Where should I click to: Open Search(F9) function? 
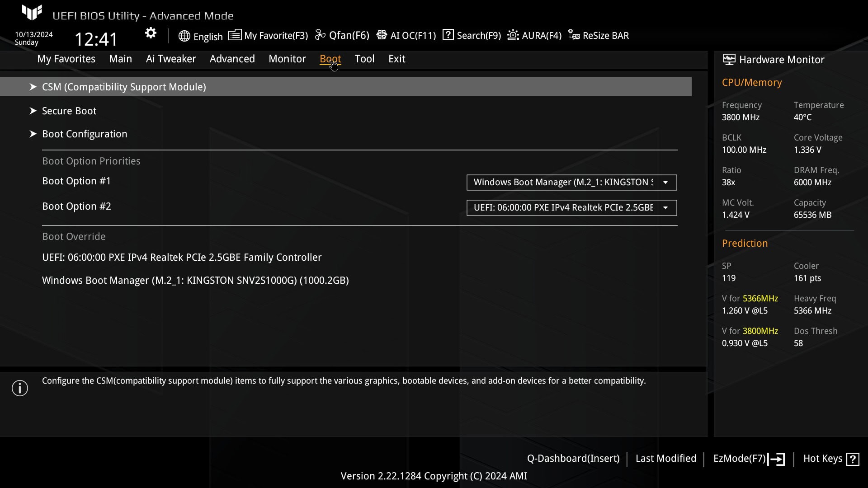479,36
